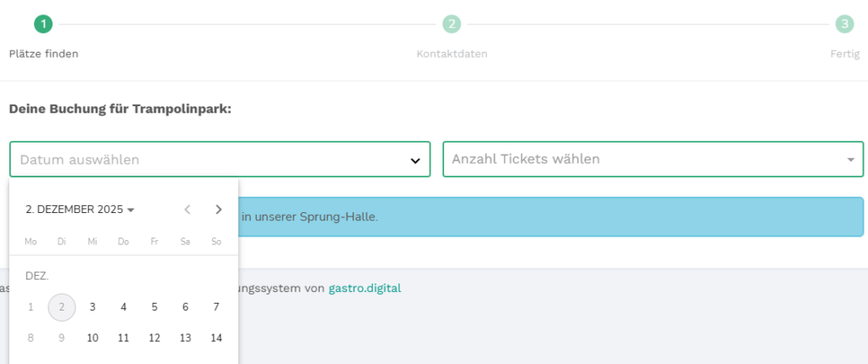This screenshot has height=364, width=868.
Task: Pick Sunday December 14
Action: [x=216, y=338]
